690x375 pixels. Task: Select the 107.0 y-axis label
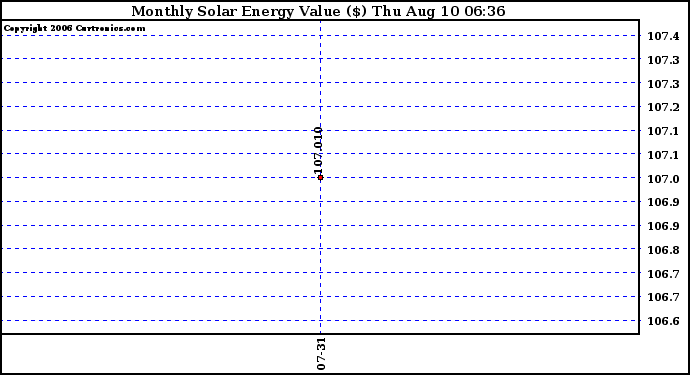tap(663, 179)
